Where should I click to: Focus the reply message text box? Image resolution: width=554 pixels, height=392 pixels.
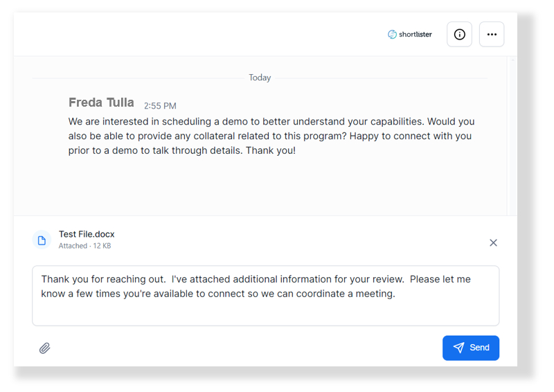click(x=265, y=308)
